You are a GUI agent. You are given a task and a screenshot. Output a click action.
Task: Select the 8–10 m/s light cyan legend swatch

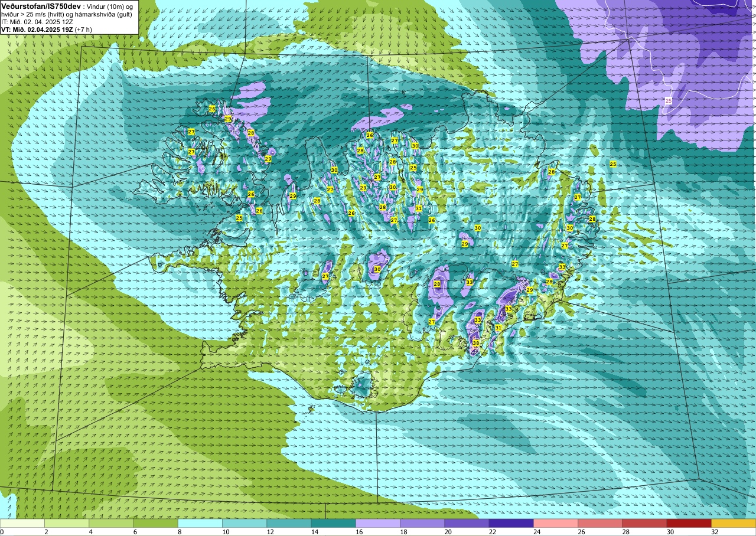coord(200,523)
